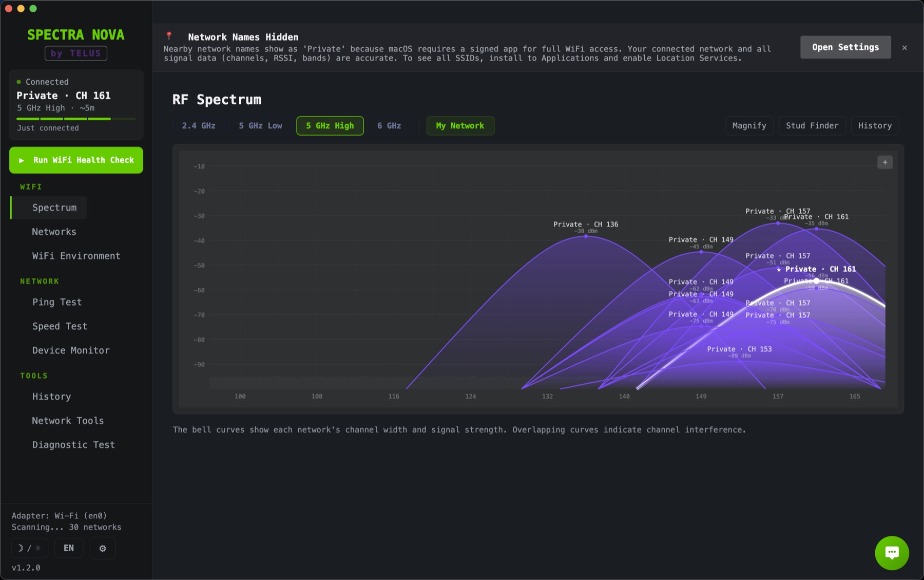This screenshot has width=924, height=580.
Task: Open the Stud Finder tool
Action: pos(812,126)
